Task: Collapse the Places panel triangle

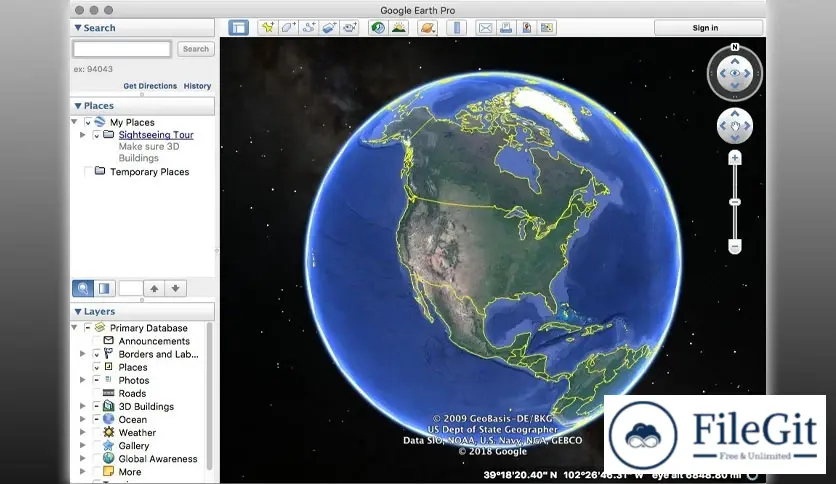Action: point(78,106)
